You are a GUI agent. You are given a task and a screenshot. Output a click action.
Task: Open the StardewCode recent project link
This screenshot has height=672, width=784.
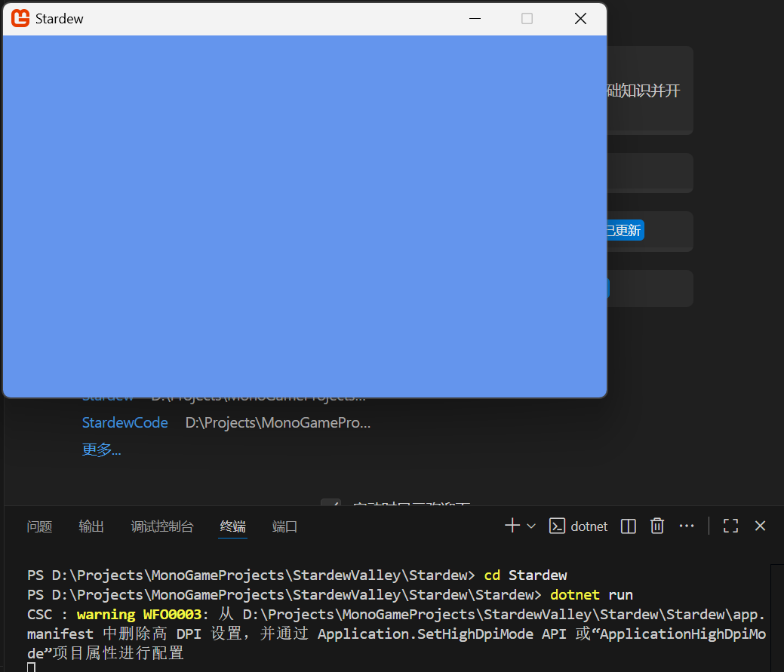(125, 422)
